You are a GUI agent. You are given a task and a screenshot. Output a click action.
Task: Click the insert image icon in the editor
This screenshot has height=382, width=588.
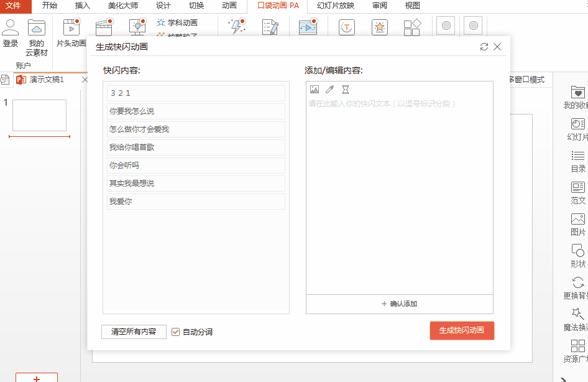click(315, 90)
